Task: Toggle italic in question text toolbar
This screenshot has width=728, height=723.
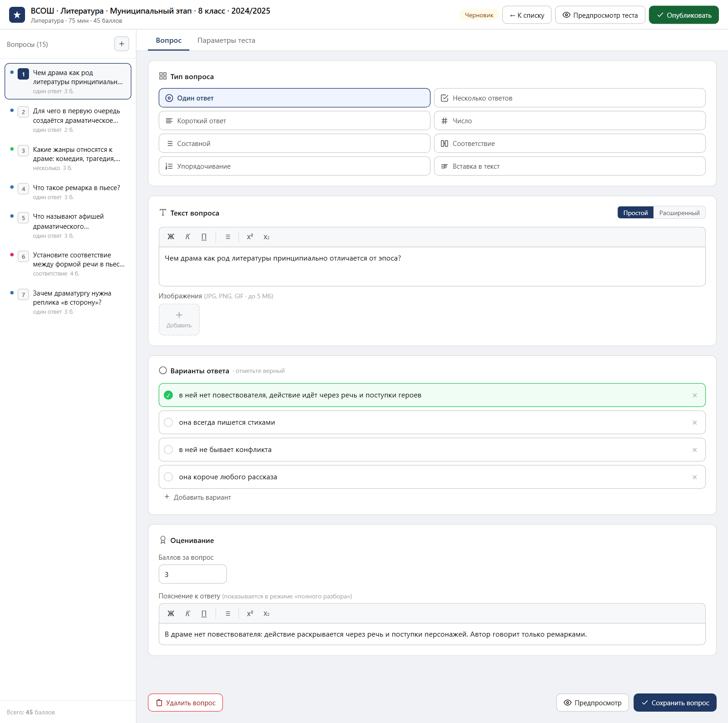Action: pyautogui.click(x=187, y=237)
